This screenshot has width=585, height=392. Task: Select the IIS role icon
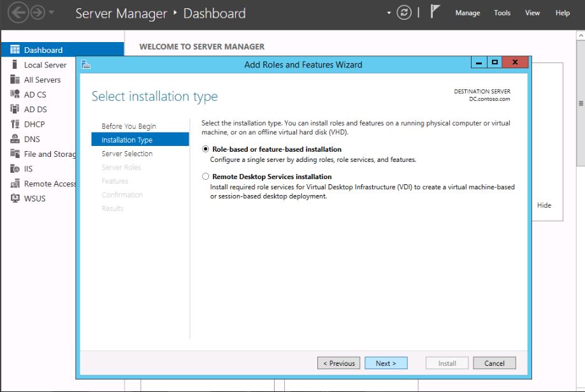click(15, 169)
